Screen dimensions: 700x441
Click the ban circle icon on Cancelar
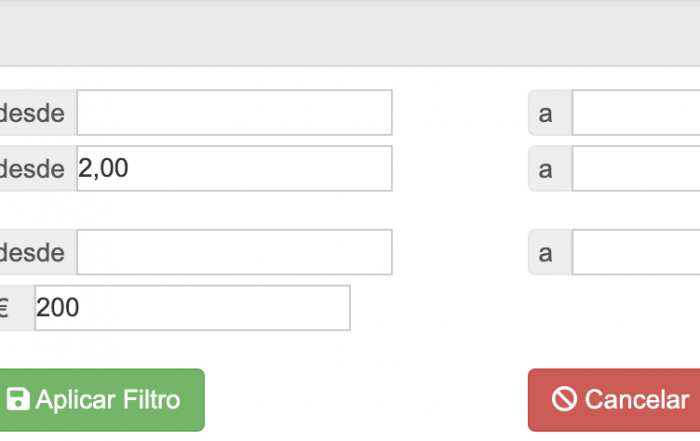564,399
